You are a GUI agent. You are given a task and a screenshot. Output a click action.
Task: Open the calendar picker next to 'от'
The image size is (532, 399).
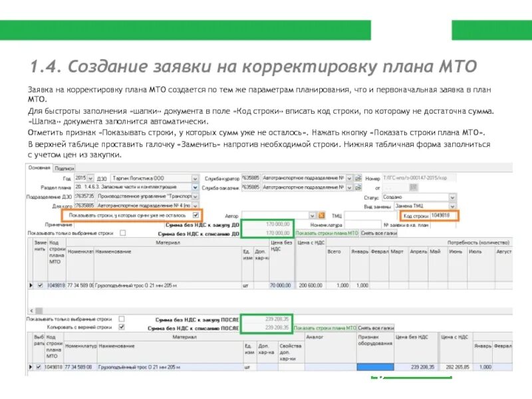(x=413, y=188)
